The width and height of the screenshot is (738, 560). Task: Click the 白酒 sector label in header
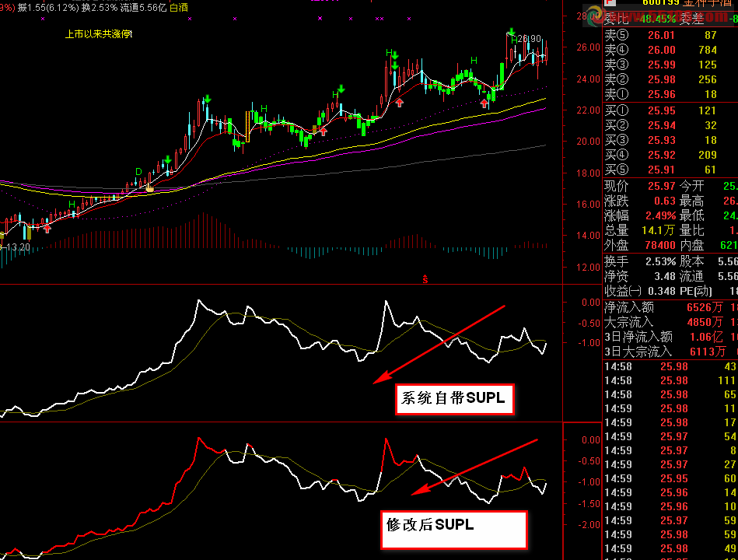(179, 8)
